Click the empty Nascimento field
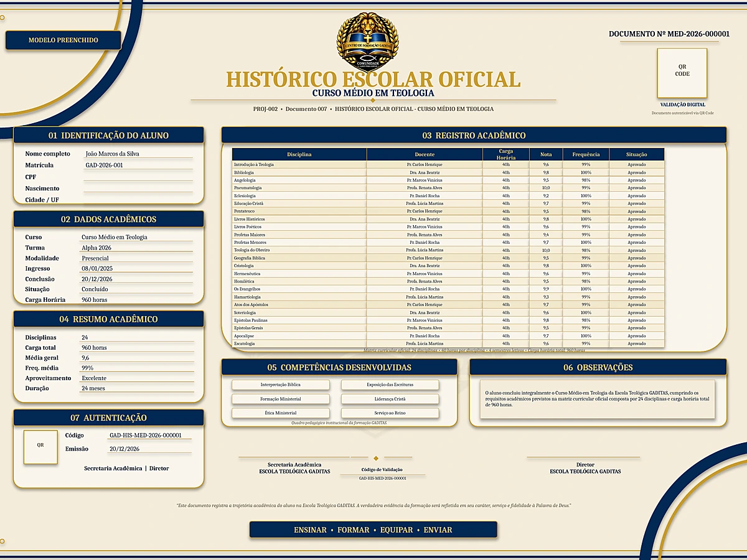Image resolution: width=747 pixels, height=560 pixels. coord(138,189)
